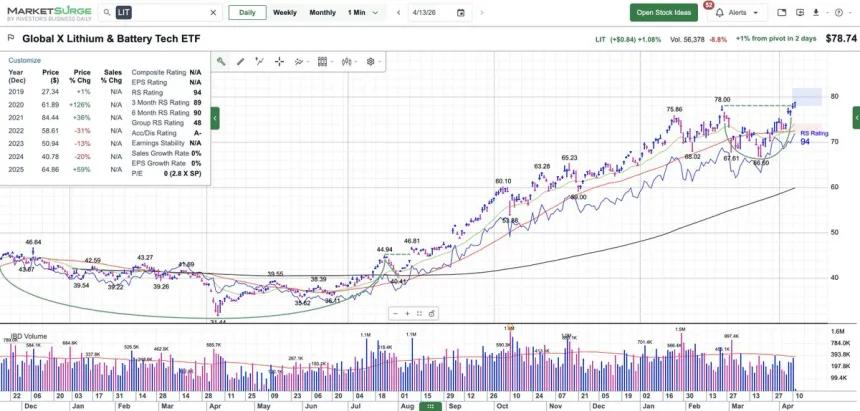The width and height of the screenshot is (860, 411).
Task: Select the trend line annotation tool
Action: (259, 61)
